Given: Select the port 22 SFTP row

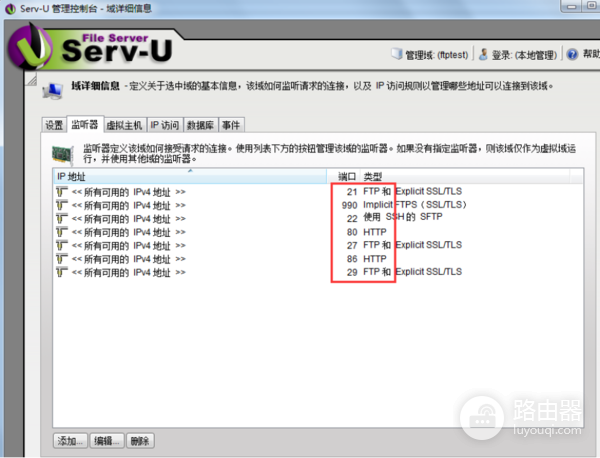Looking at the screenshot, I should pyautogui.click(x=318, y=218).
